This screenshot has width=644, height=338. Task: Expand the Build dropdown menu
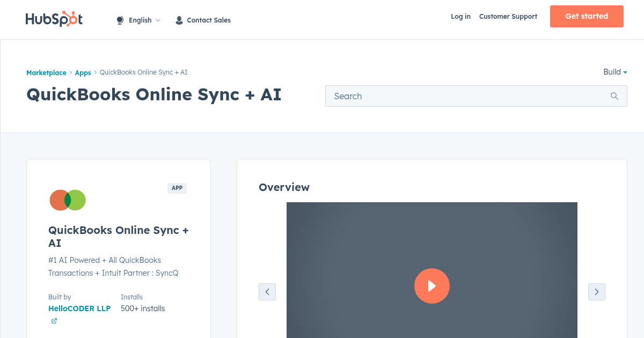[x=615, y=72]
